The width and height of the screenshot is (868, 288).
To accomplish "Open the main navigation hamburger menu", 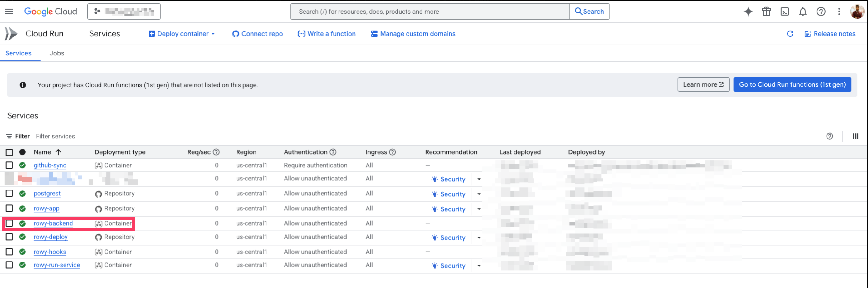I will tap(9, 12).
